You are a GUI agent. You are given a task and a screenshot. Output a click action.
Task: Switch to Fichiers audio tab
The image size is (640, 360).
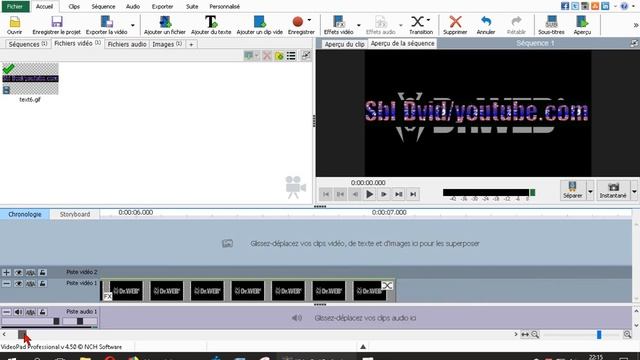click(x=127, y=44)
